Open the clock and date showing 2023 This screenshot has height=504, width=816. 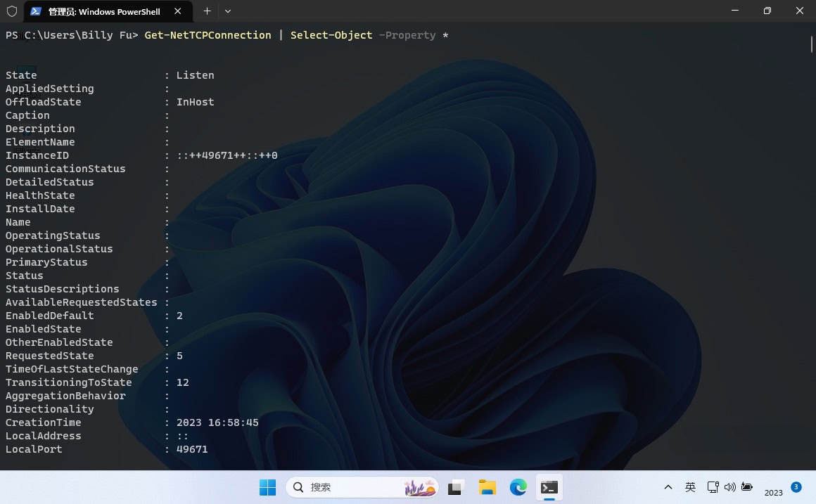[x=773, y=492]
